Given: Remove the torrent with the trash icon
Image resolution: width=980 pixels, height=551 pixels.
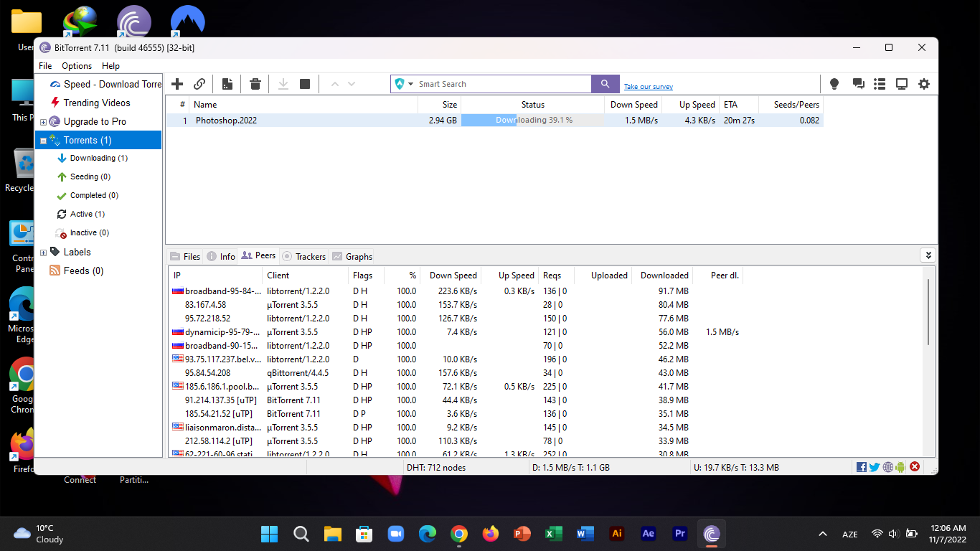Looking at the screenshot, I should click(255, 84).
